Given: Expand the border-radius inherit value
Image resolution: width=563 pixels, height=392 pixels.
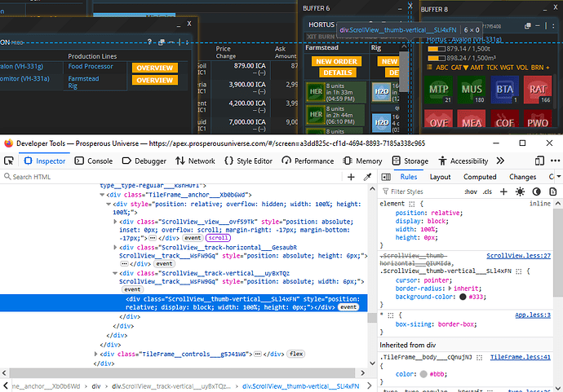Looking at the screenshot, I should click(450, 288).
